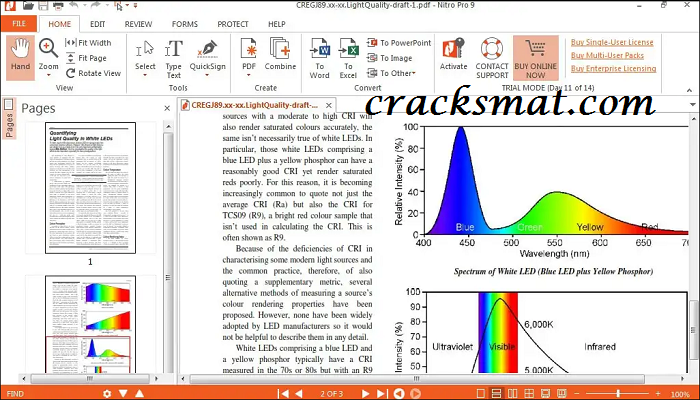Enable single page view

pos(480,393)
